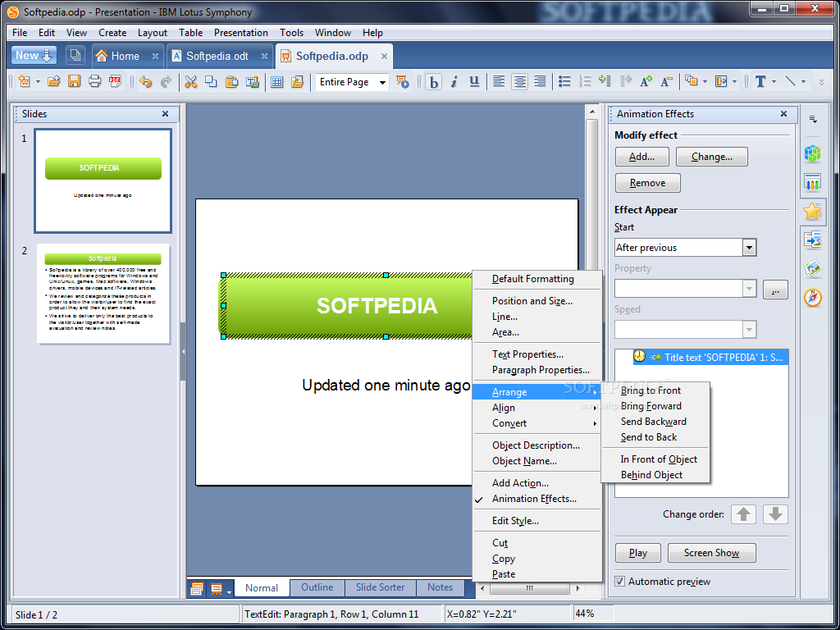Image resolution: width=840 pixels, height=630 pixels.
Task: Click the New button
Action: 33,55
